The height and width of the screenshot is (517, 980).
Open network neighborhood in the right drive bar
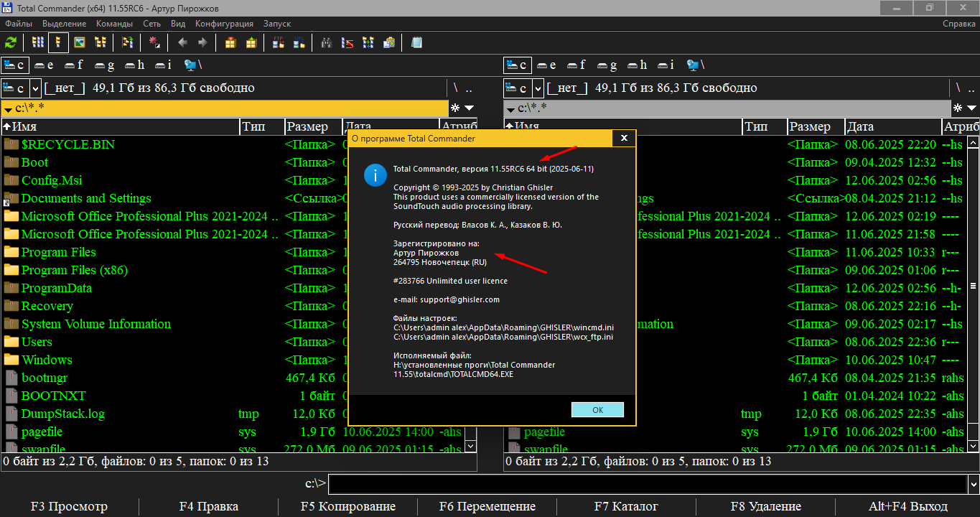tap(696, 65)
